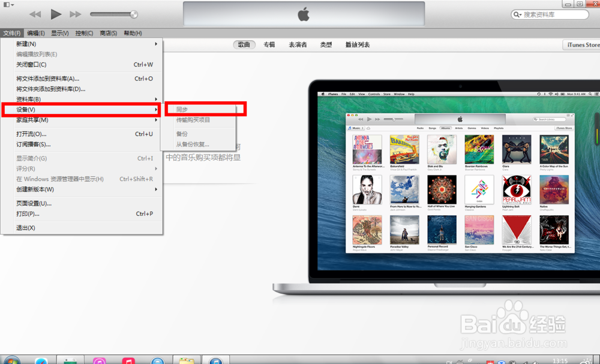
Task: Choose 退出(X) to quit iTunes
Action: pos(82,228)
